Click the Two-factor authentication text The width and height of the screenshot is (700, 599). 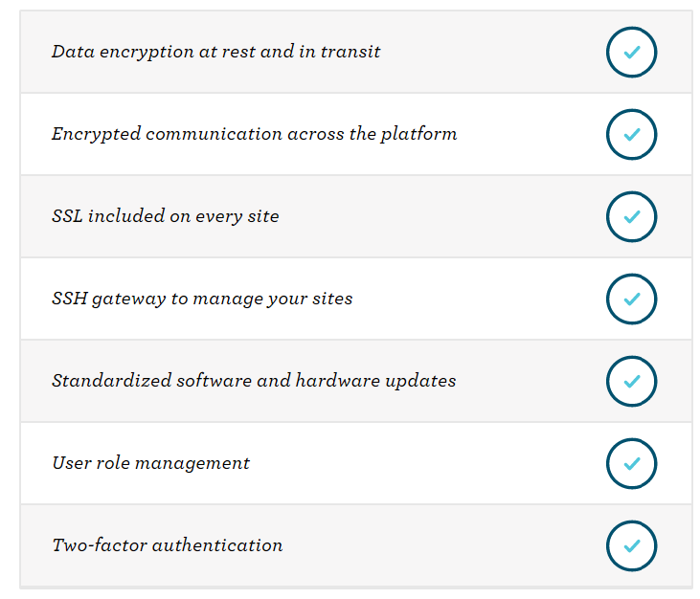point(168,545)
